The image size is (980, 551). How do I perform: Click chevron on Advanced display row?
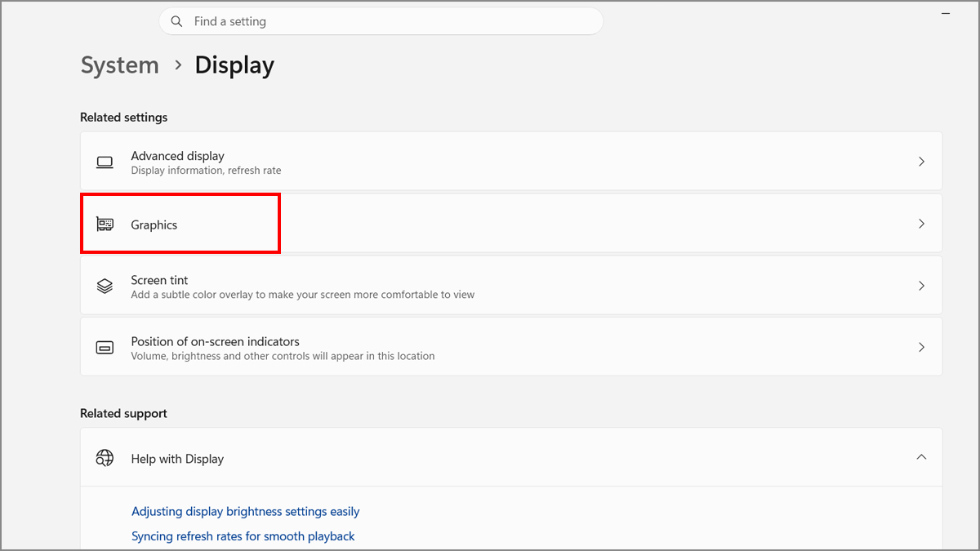[x=921, y=162]
